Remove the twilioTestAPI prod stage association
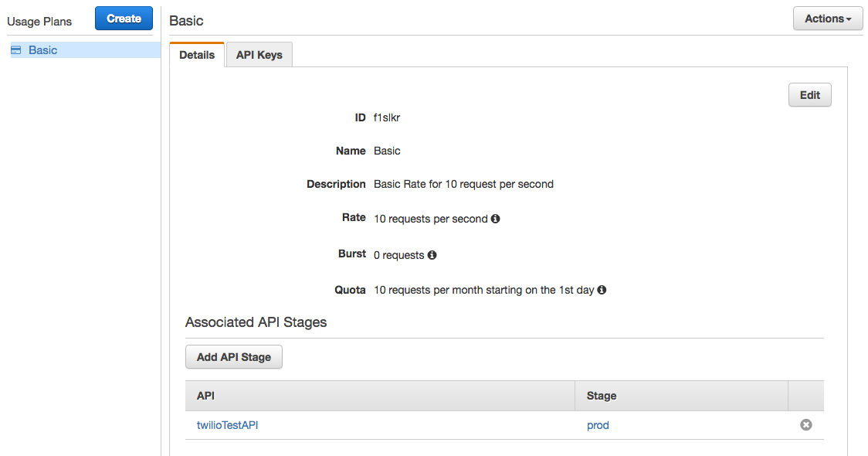The width and height of the screenshot is (868, 456). (806, 425)
